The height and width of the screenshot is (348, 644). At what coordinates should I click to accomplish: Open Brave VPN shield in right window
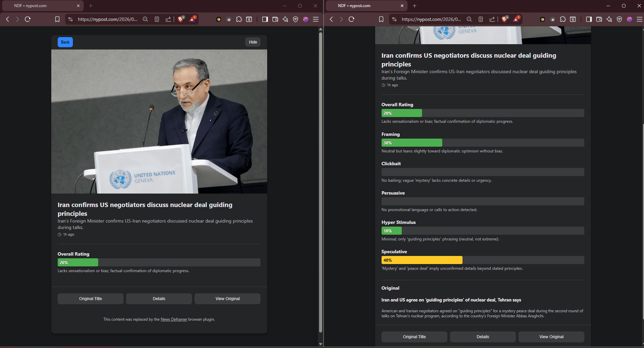point(619,19)
